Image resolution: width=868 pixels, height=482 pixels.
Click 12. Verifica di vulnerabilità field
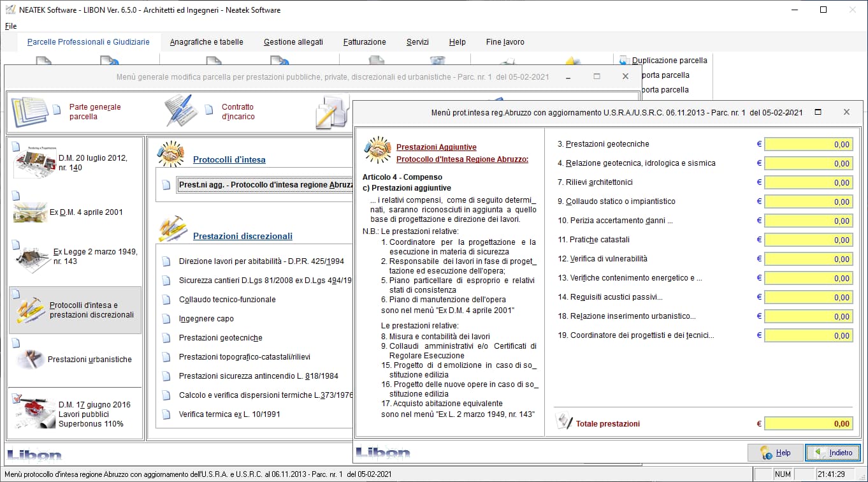[808, 259]
